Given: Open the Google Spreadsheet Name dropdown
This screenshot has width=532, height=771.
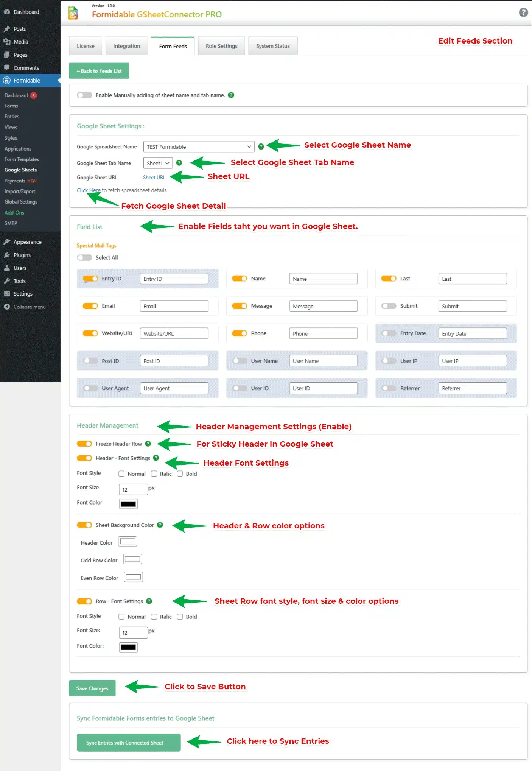Looking at the screenshot, I should (199, 147).
